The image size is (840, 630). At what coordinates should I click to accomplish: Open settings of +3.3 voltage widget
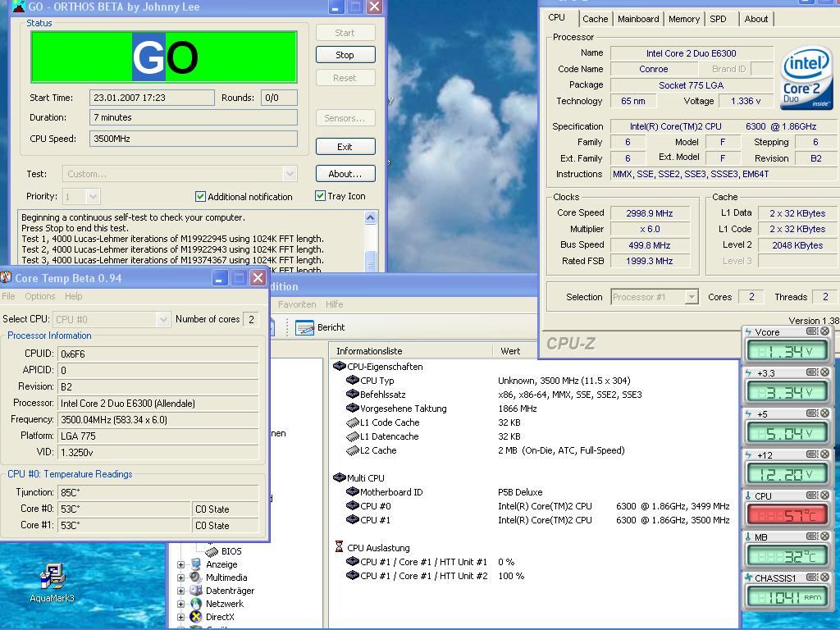coord(812,372)
